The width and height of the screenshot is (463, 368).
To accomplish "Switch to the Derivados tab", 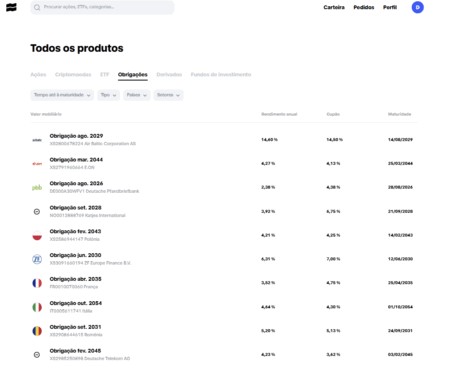I will click(169, 74).
